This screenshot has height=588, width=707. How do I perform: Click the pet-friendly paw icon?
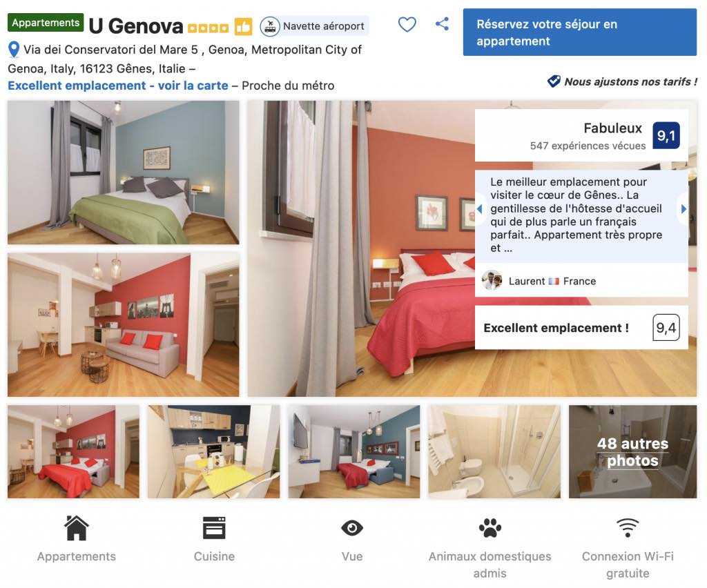pyautogui.click(x=490, y=528)
